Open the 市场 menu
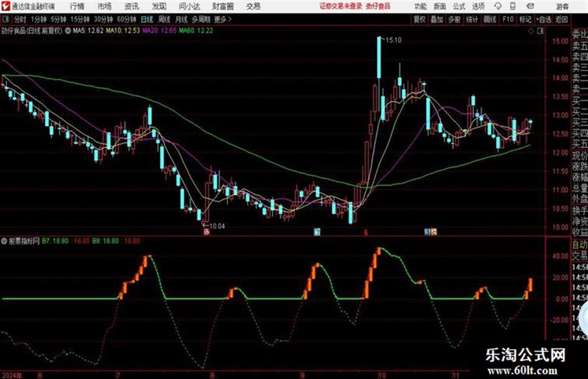588x379 pixels. point(105,6)
